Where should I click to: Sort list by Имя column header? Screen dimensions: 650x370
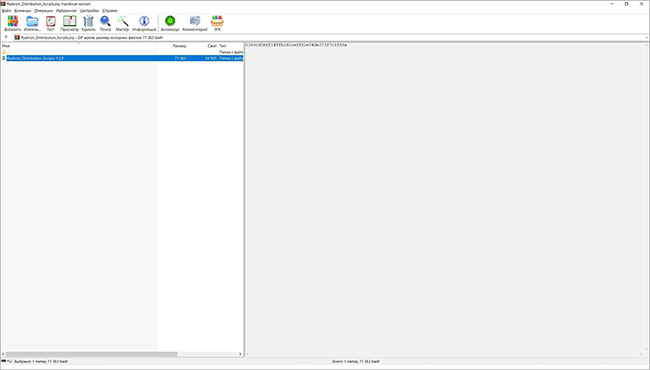click(x=79, y=46)
